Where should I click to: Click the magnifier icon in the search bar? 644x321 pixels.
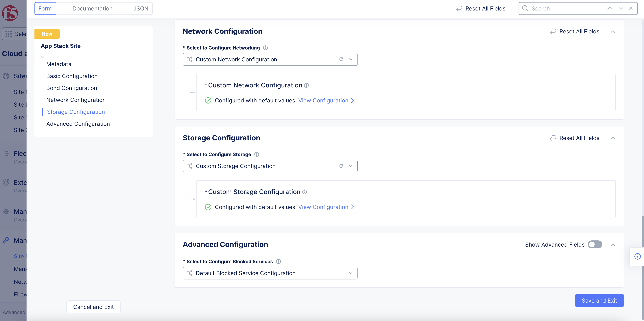point(525,8)
